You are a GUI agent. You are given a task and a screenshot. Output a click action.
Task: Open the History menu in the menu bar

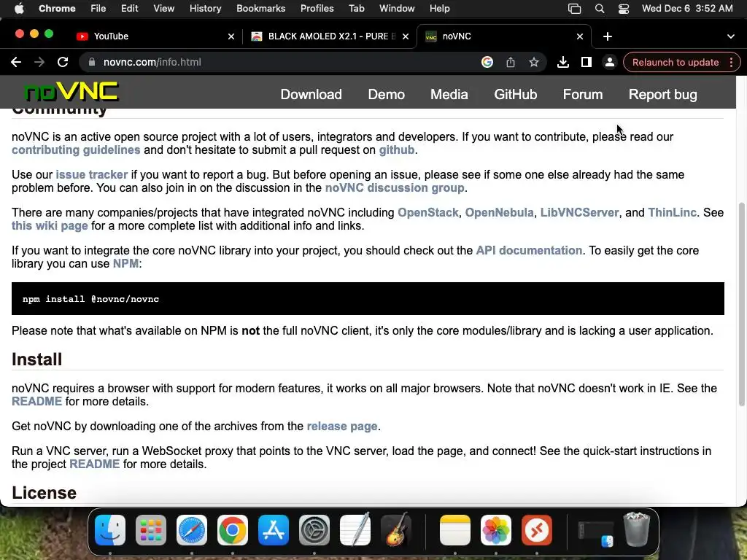(205, 9)
